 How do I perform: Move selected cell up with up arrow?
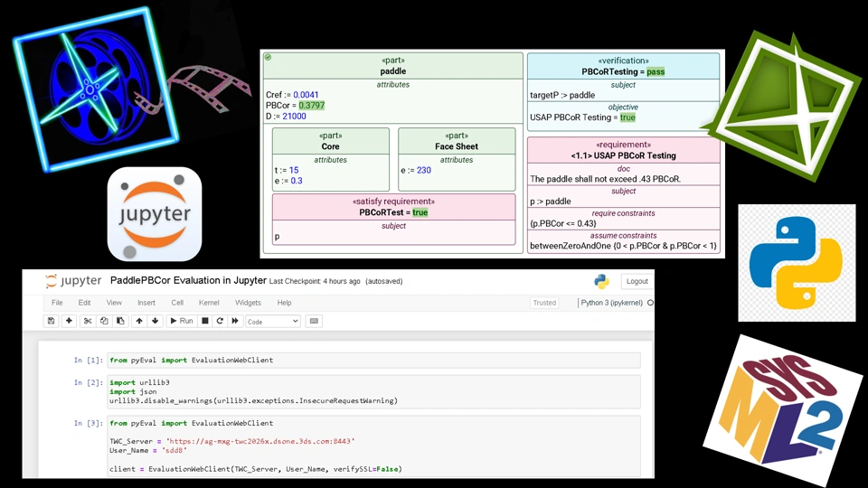click(x=139, y=321)
